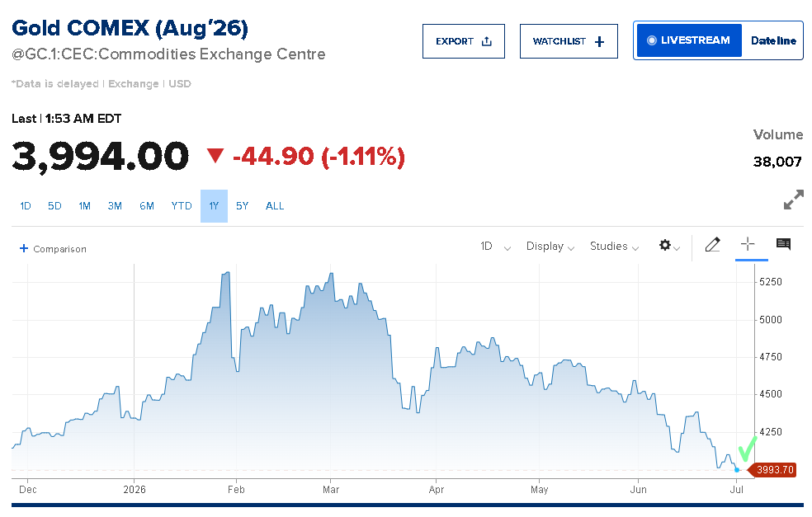Click the blue current price dot
Screen dimensions: 812x517
(x=736, y=470)
